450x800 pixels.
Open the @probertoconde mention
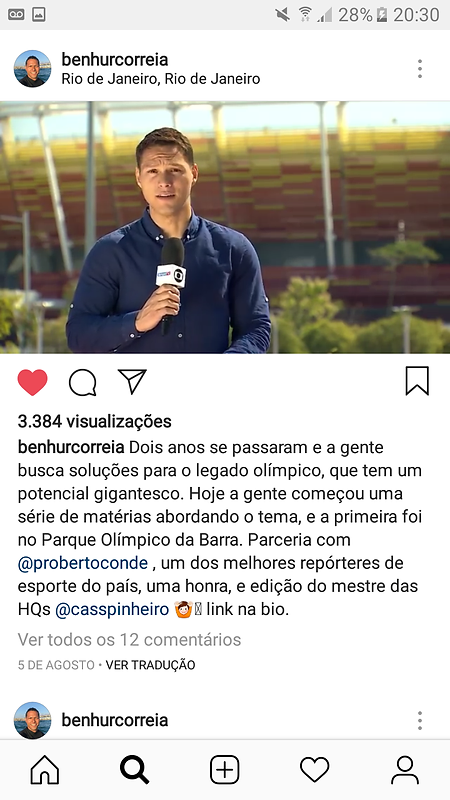tap(83, 563)
